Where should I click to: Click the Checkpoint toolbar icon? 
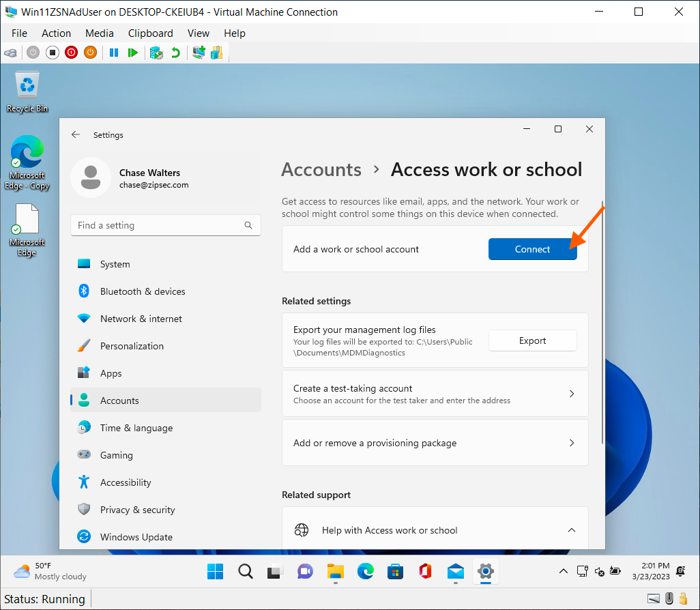coord(156,53)
